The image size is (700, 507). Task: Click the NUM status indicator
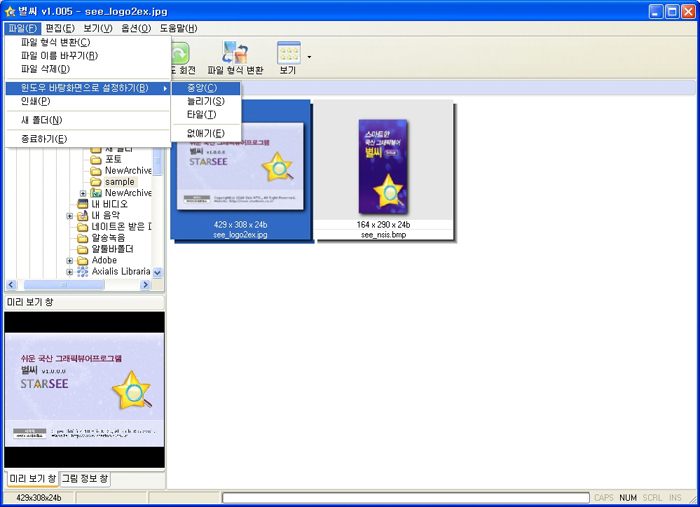pyautogui.click(x=628, y=498)
